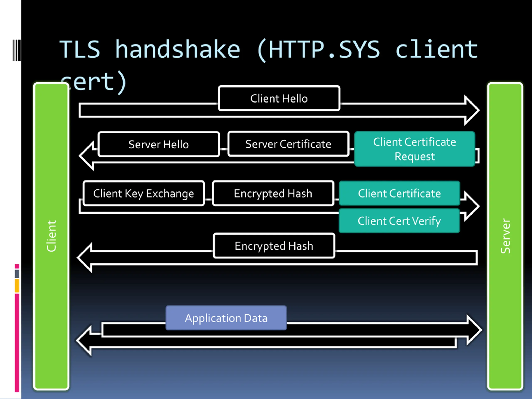Select the Server Hello box
This screenshot has height=399, width=532.
coord(159,144)
